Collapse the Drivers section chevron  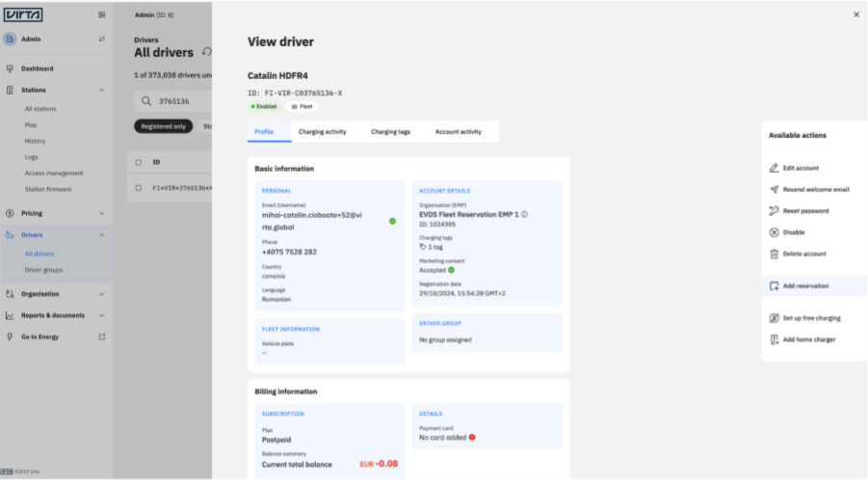pos(102,235)
